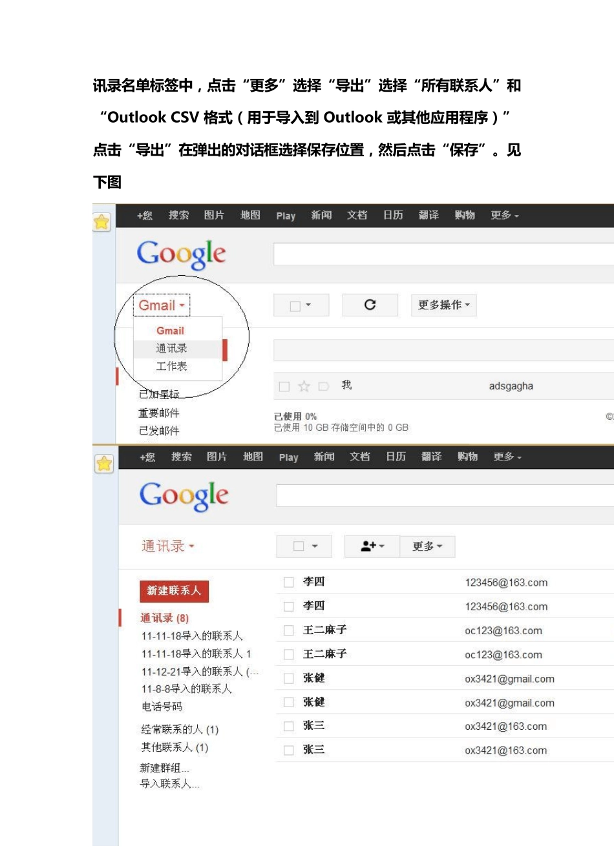The height and width of the screenshot is (868, 614).
Task: Check the first 张健 contact checkbox
Action: [x=289, y=678]
